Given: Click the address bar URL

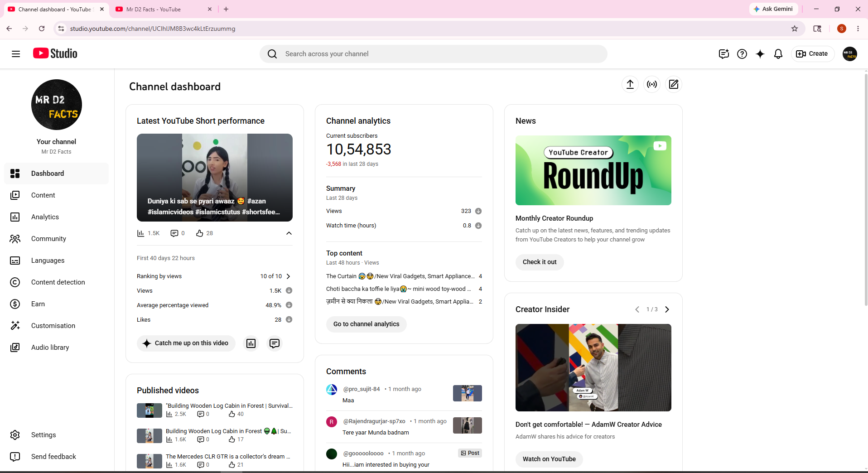Looking at the screenshot, I should coord(153,29).
